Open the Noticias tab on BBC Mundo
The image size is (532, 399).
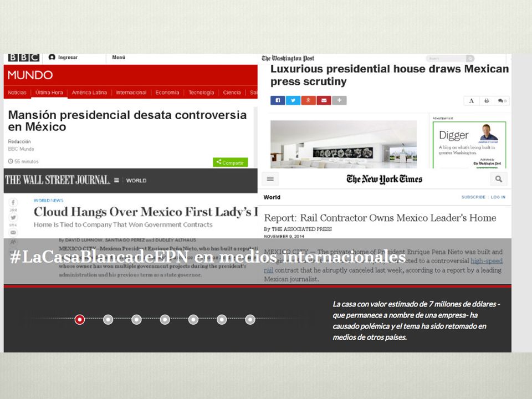click(x=17, y=93)
